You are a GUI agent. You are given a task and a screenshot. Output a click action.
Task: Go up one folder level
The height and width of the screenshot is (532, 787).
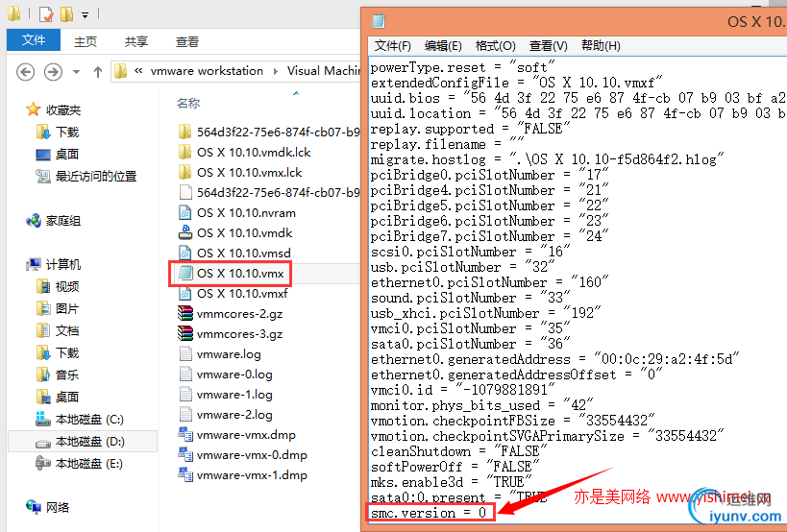pyautogui.click(x=98, y=72)
